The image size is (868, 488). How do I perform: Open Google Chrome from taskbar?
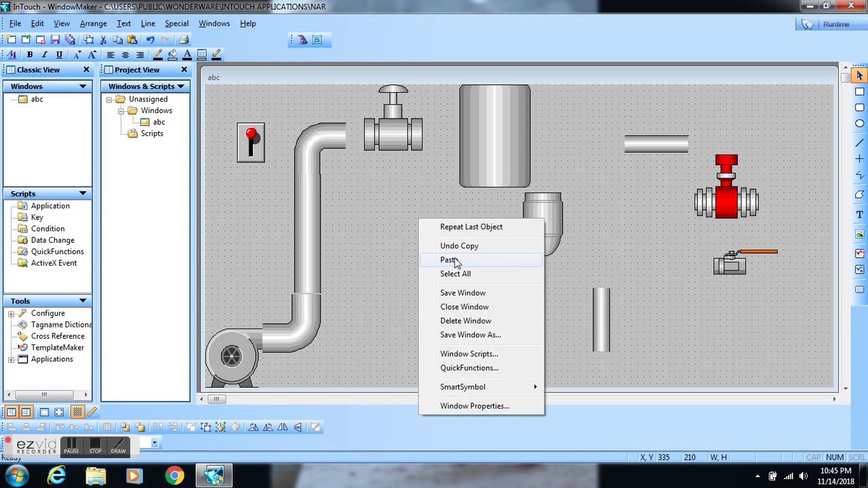click(174, 476)
